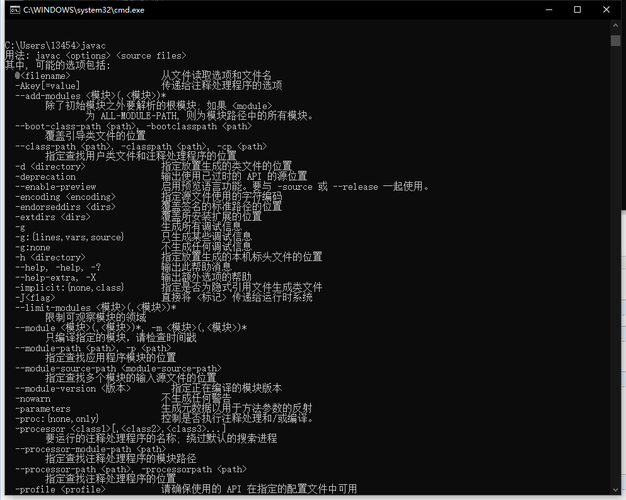Click the -deprecation option
This screenshot has height=500, width=626.
(45, 177)
